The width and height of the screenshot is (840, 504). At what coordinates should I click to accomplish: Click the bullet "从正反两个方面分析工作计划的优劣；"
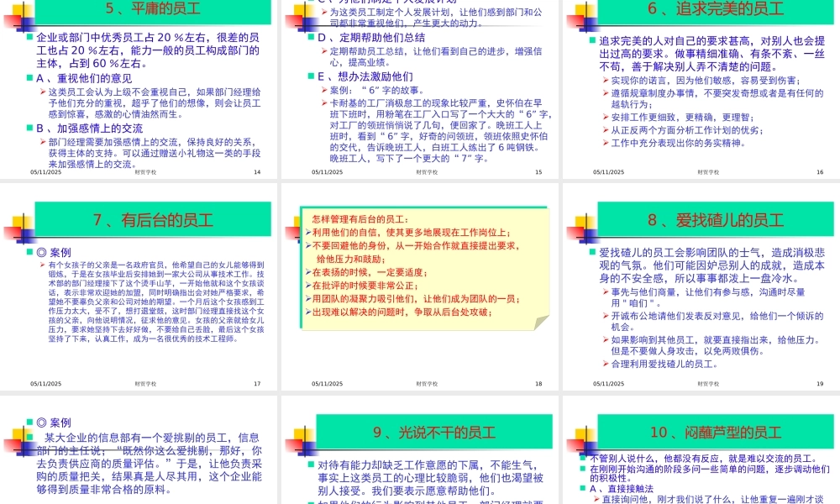click(687, 130)
